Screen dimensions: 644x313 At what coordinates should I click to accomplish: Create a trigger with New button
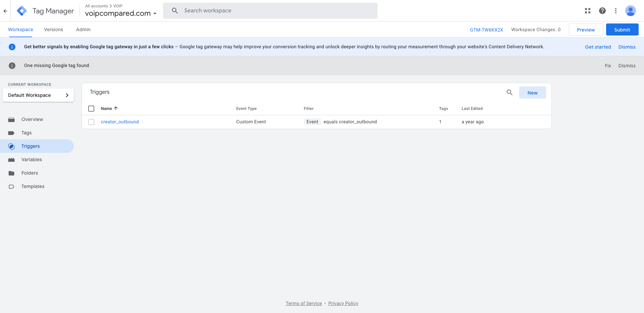pyautogui.click(x=532, y=92)
